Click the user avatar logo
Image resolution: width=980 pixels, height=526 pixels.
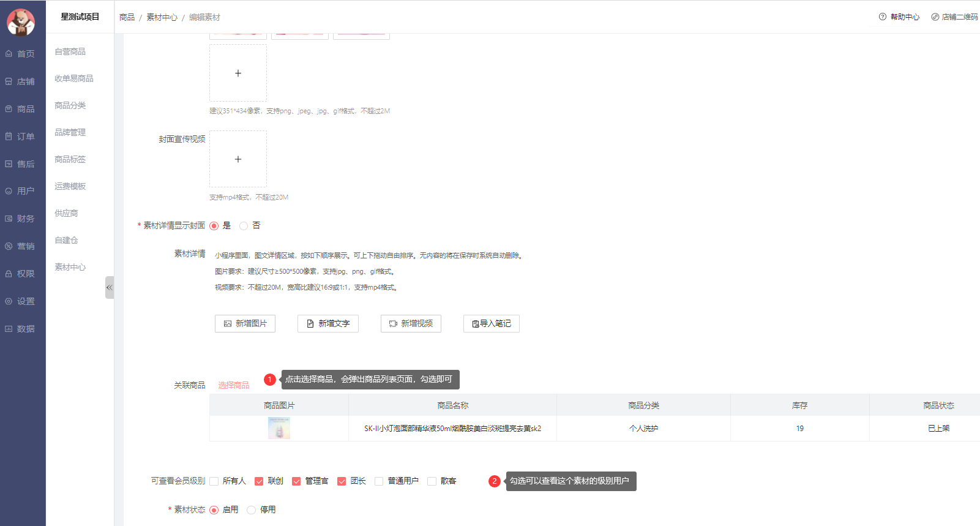pyautogui.click(x=21, y=22)
